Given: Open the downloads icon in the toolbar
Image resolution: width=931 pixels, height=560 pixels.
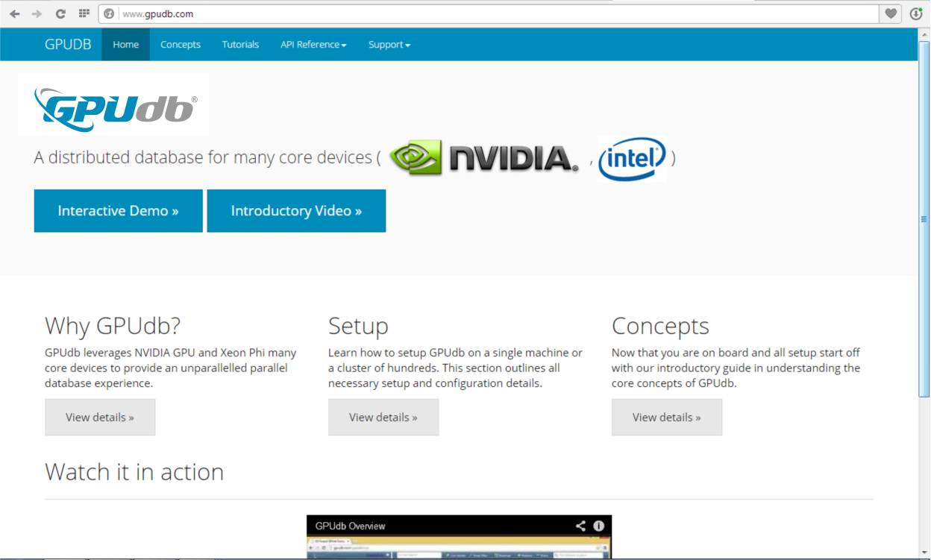Looking at the screenshot, I should pyautogui.click(x=916, y=13).
